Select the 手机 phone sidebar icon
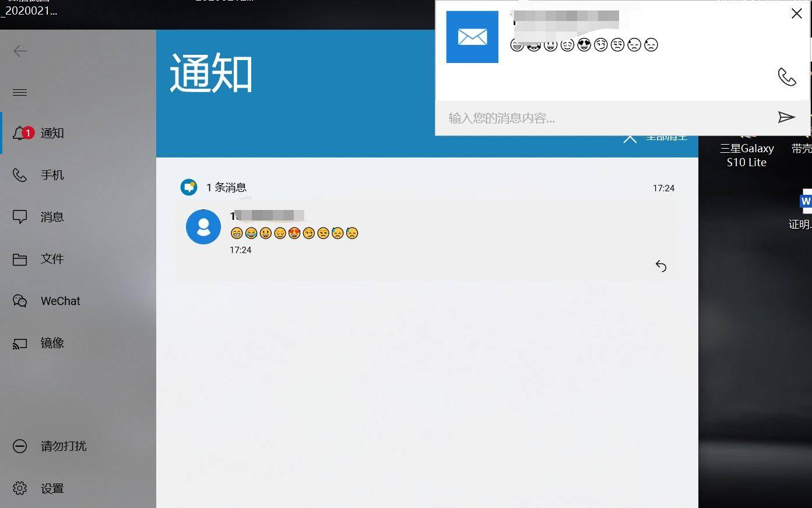The height and width of the screenshot is (508, 812). [51, 175]
